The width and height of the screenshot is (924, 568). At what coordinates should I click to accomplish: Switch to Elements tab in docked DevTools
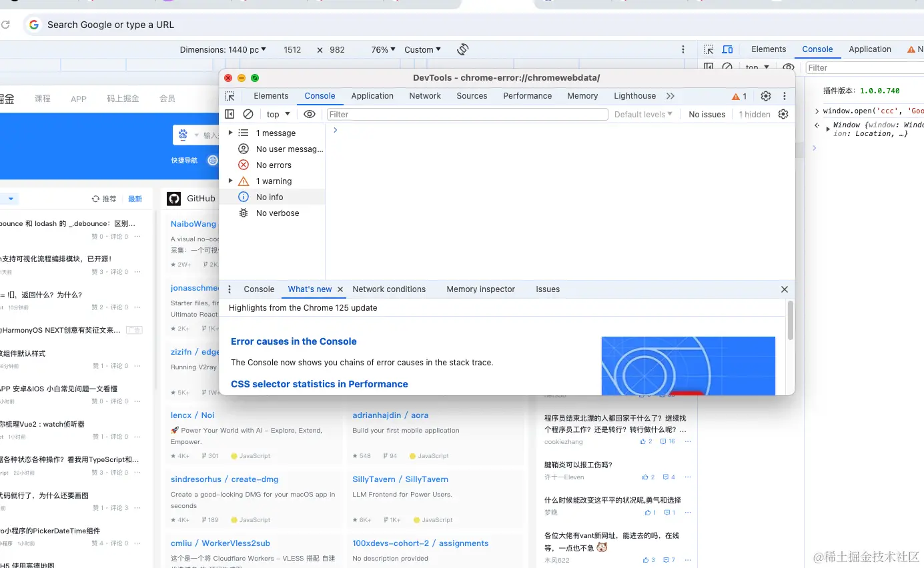tap(769, 49)
